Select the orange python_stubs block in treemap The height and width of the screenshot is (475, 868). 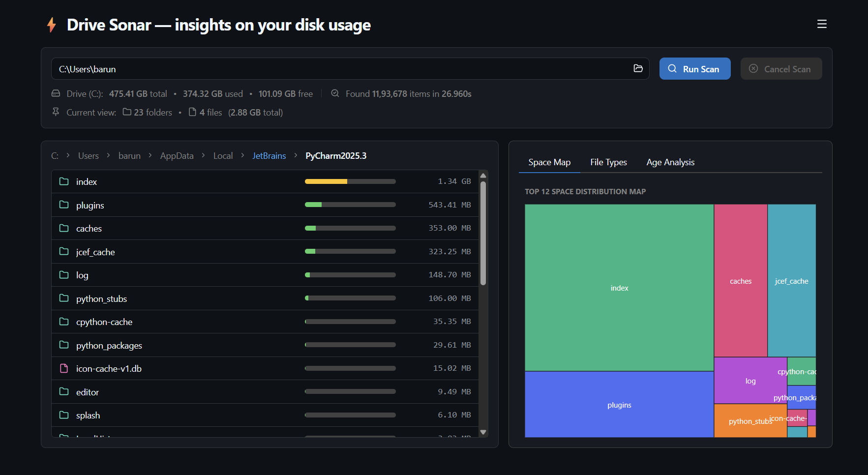pos(750,421)
